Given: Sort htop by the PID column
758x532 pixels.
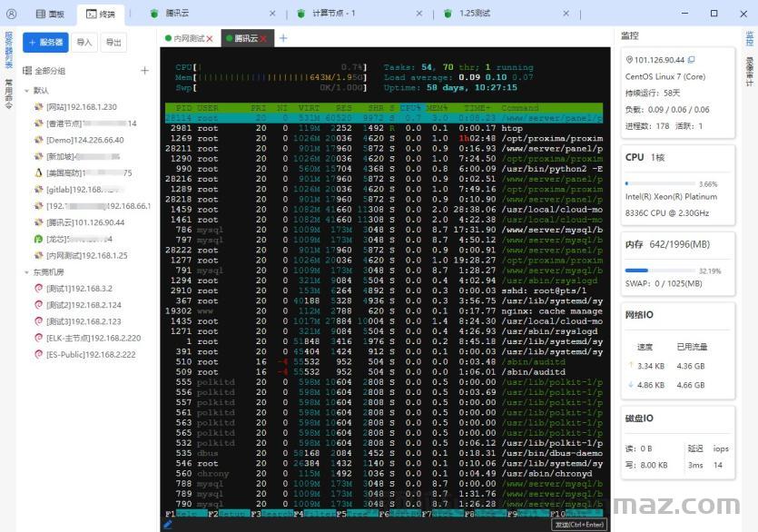Looking at the screenshot, I should click(183, 108).
